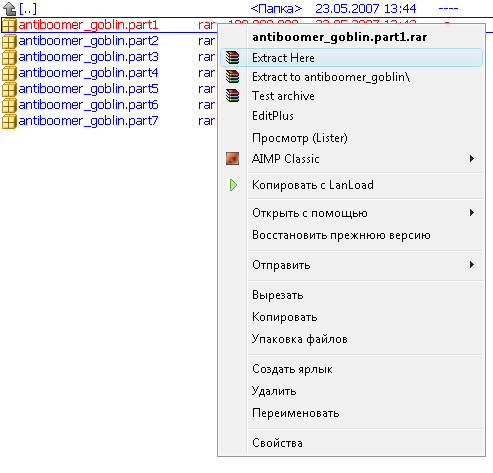This screenshot has height=473, width=493.
Task: Click the archive icon of antiboomer_goblin.part7
Action: click(9, 121)
